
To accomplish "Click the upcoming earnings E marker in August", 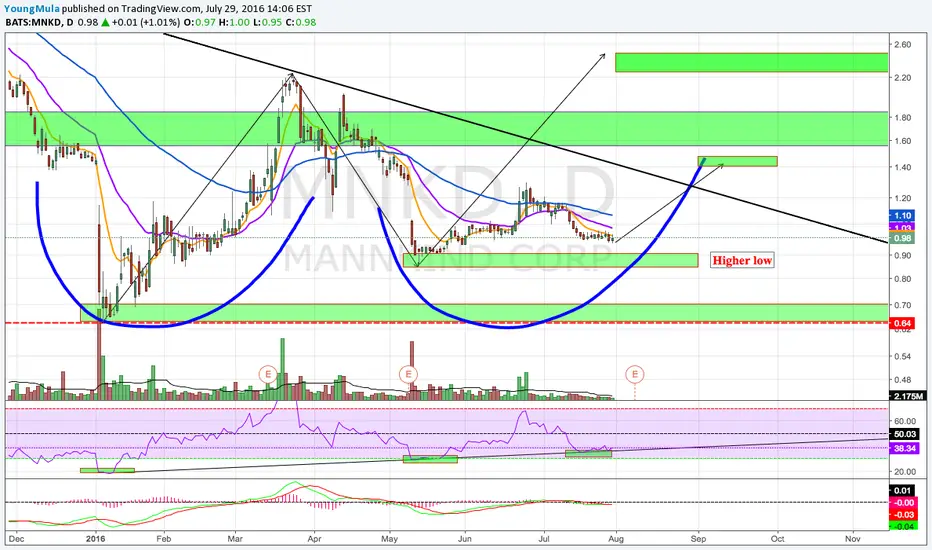I will [635, 374].
